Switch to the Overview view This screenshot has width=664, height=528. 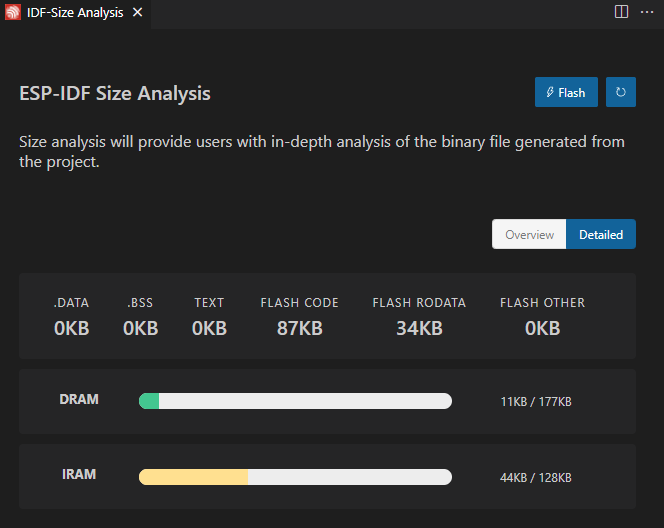pos(529,234)
